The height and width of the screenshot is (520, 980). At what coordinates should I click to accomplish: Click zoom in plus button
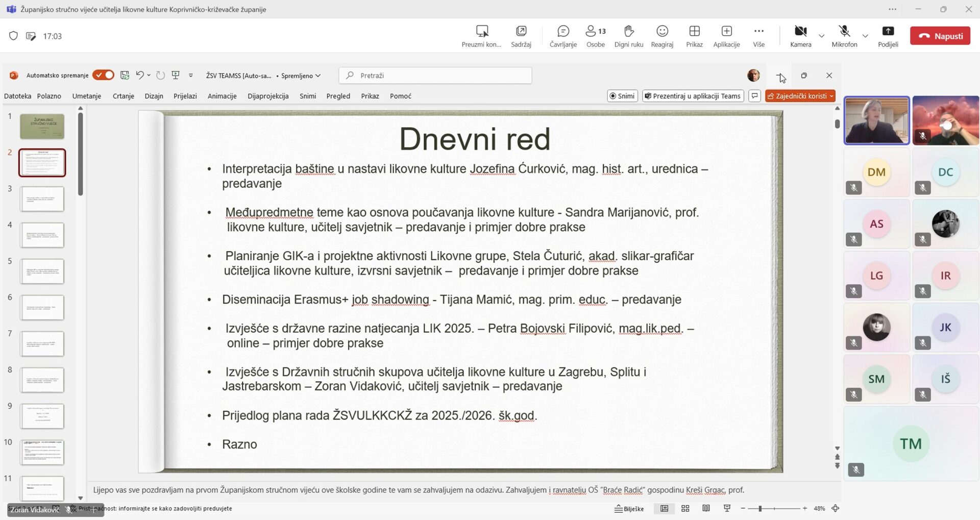[x=805, y=508]
